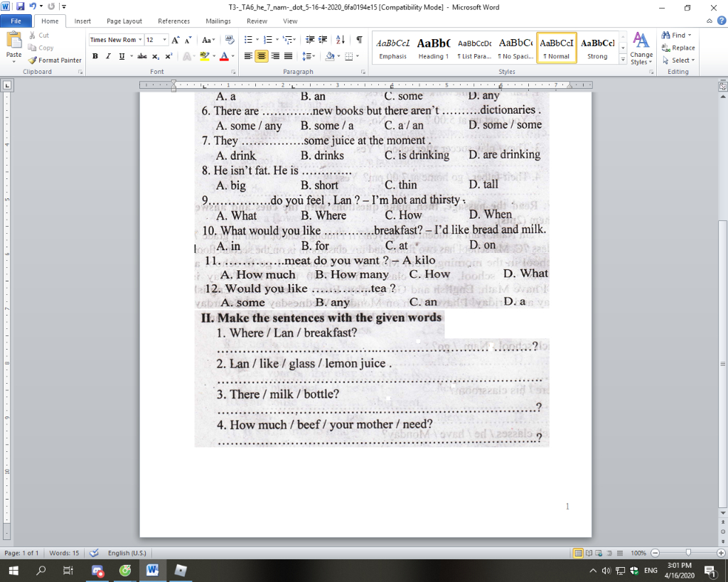
Task: Open the font name dropdown
Action: [139, 40]
